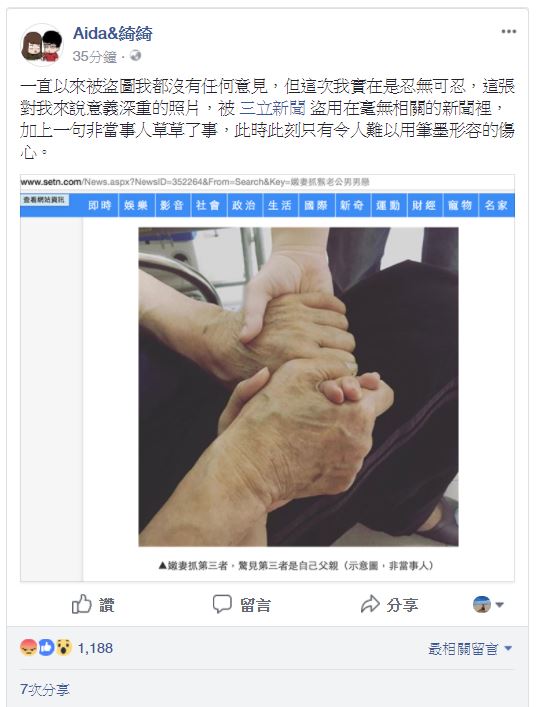Viewport: 540px width, 707px height.
Task: Click the thumbs-up 讚 icon
Action: pos(82,604)
